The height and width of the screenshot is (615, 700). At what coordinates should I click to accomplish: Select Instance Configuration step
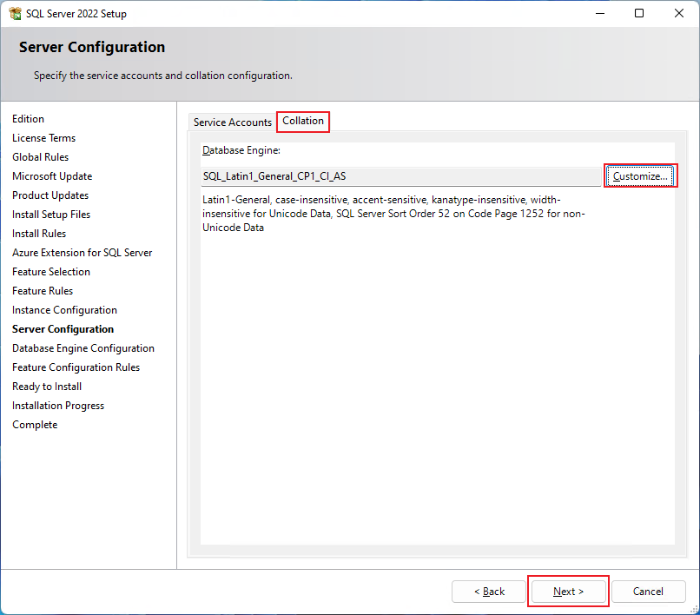pyautogui.click(x=64, y=310)
